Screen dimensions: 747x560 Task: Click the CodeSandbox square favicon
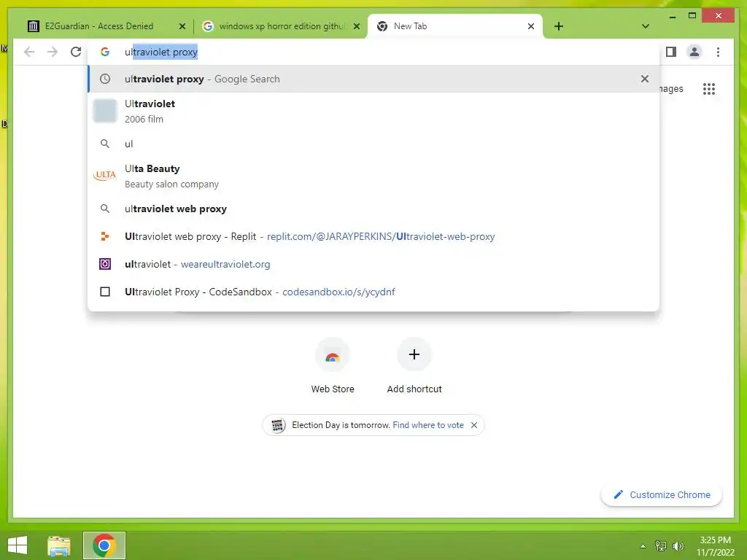tap(105, 292)
